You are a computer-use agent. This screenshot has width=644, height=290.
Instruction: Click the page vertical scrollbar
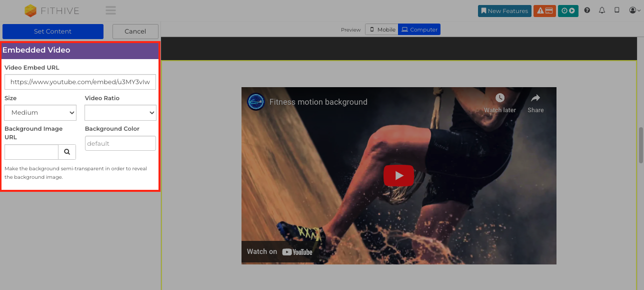click(641, 145)
